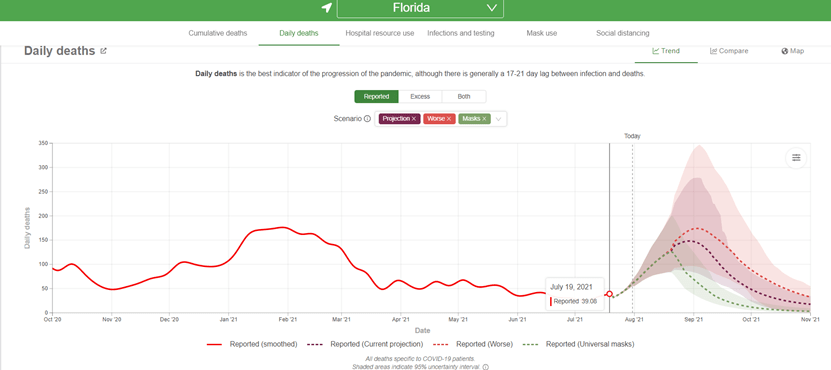831x370 pixels.
Task: Select Both deaths toggle
Action: 464,96
